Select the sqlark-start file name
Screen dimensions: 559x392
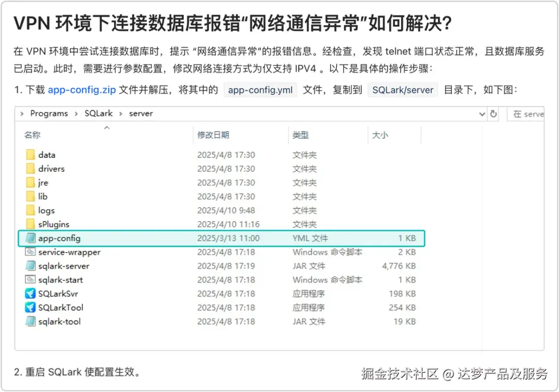(60, 280)
